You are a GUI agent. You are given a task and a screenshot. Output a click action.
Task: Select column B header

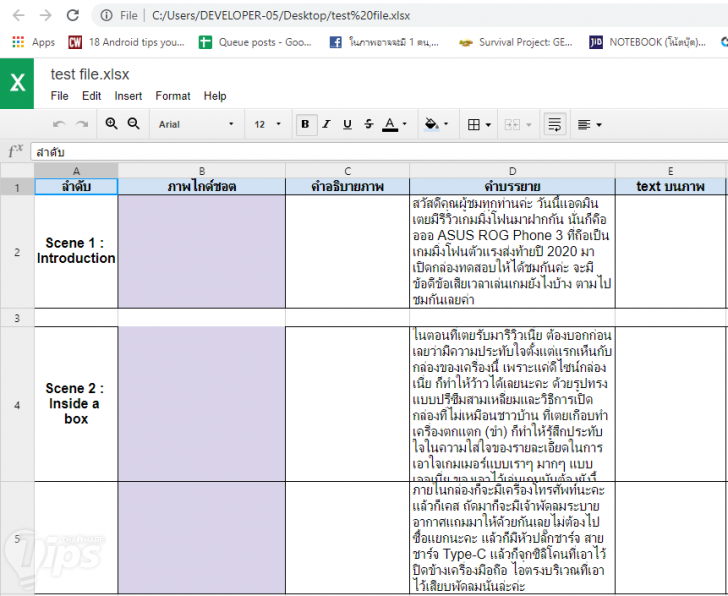point(202,171)
